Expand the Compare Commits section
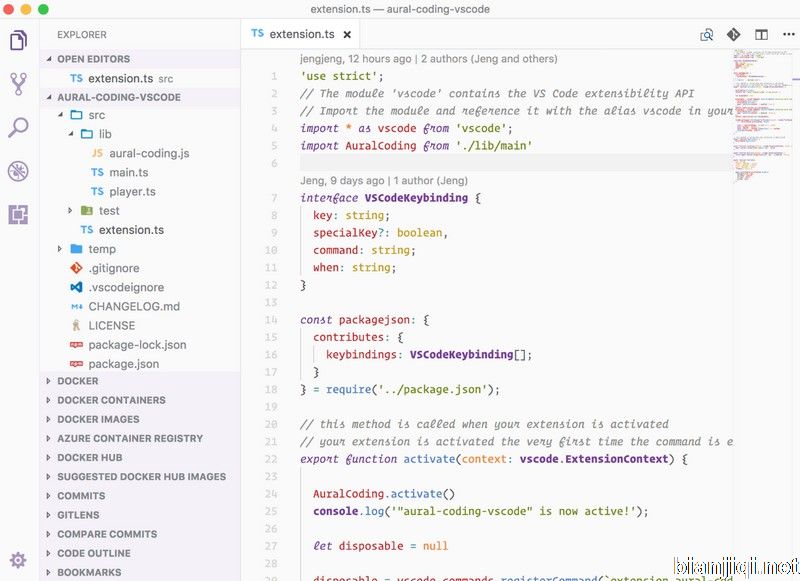Viewport: 800px width, 581px height. point(48,534)
